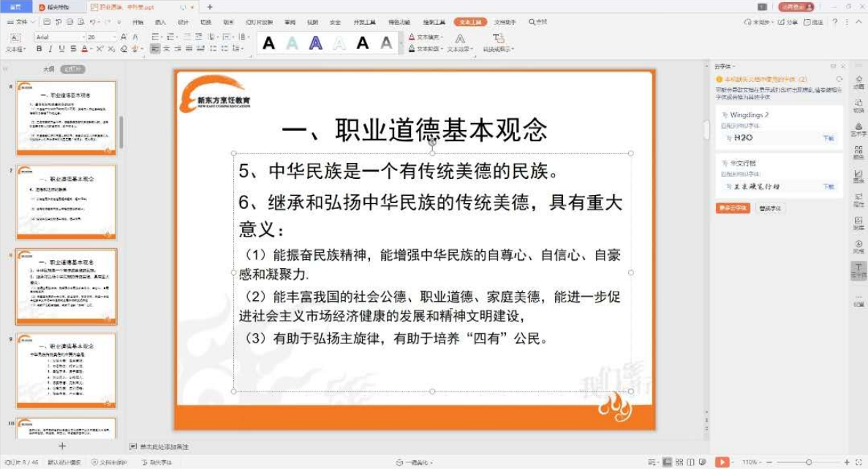
Task: Click the replace fonts button
Action: (x=770, y=208)
